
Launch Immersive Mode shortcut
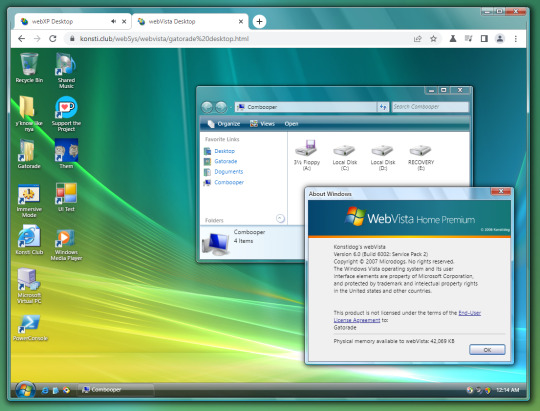coord(29,200)
